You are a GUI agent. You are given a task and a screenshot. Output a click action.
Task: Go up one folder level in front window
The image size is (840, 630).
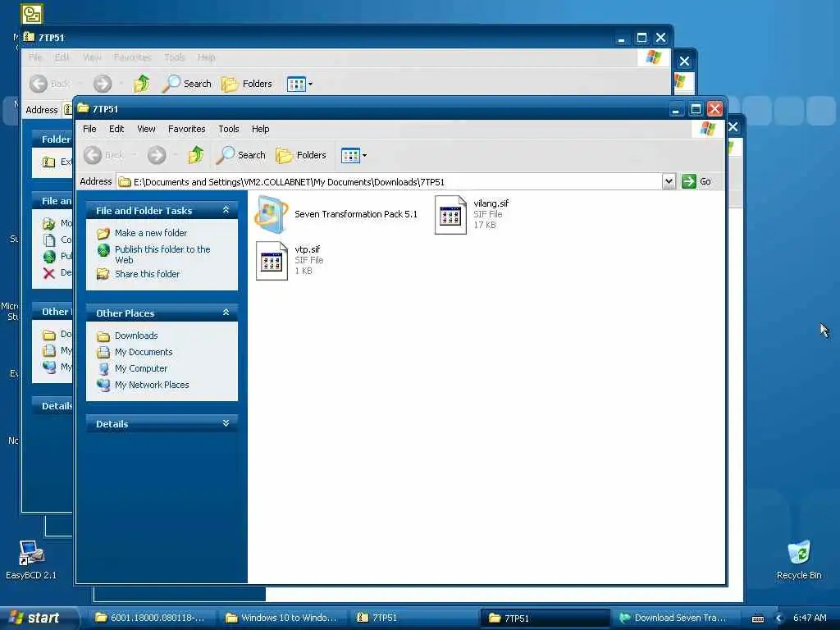coord(195,155)
